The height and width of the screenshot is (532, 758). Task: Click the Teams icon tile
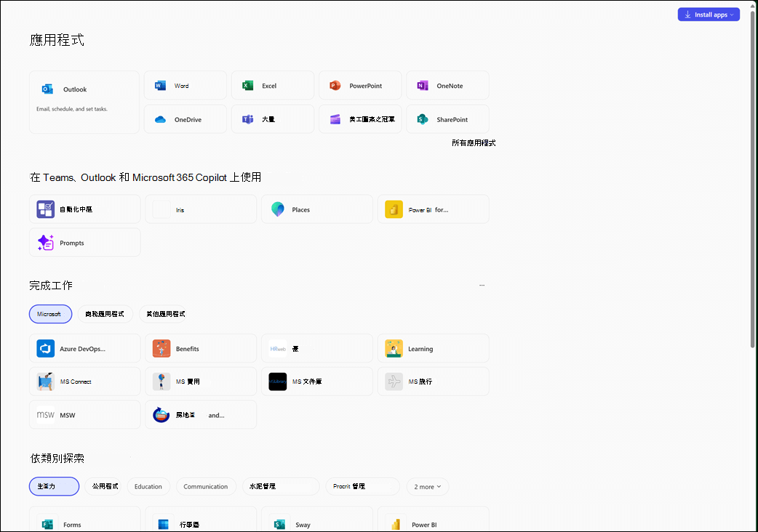coord(273,119)
